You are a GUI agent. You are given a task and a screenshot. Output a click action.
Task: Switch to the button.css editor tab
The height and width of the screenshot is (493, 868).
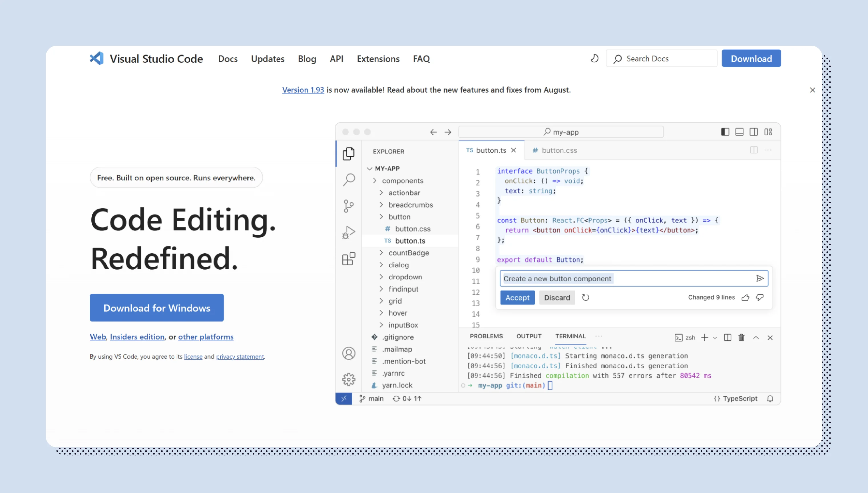point(555,150)
